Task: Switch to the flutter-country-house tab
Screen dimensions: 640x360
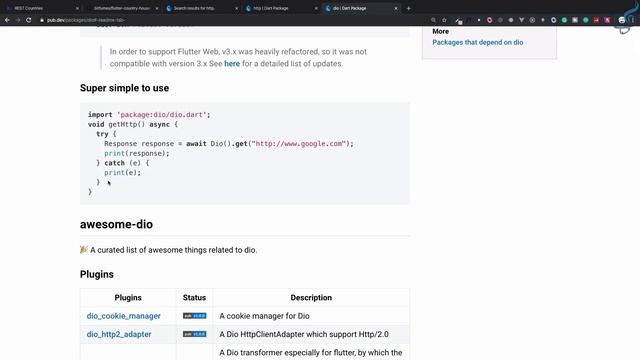Action: point(121,8)
